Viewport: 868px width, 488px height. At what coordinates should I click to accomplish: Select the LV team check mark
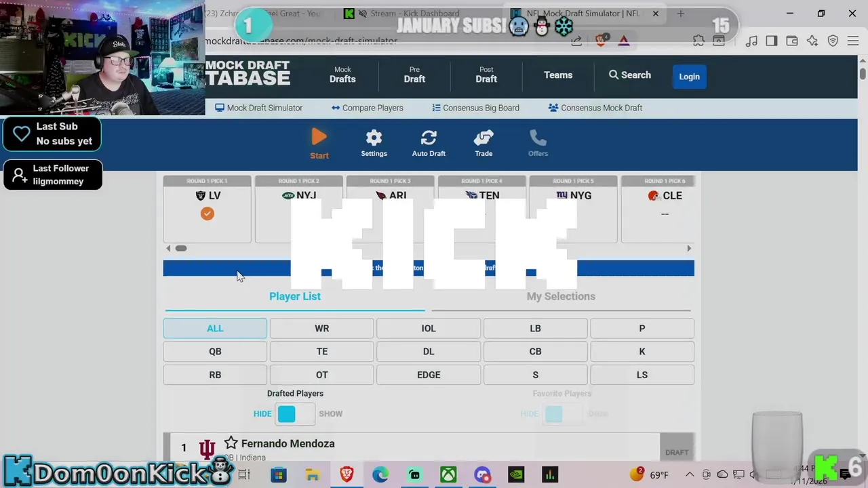tap(207, 213)
